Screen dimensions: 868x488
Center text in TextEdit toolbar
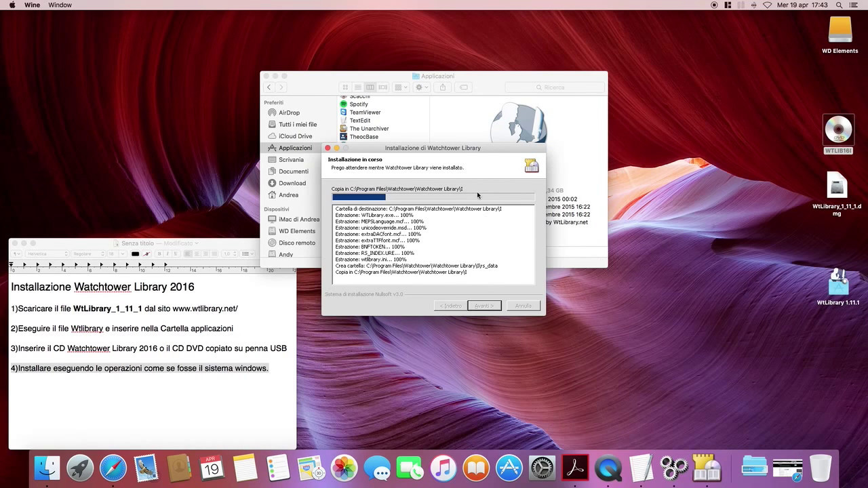(x=197, y=254)
